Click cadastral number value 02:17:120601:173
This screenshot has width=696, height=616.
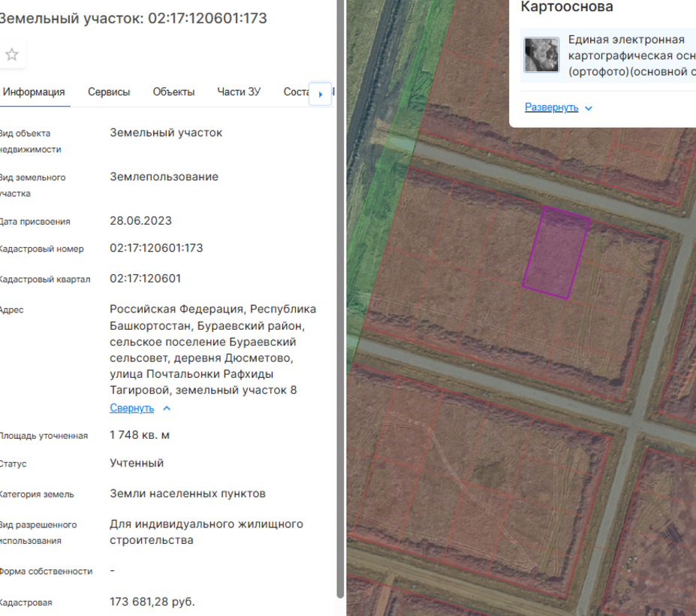coord(156,248)
